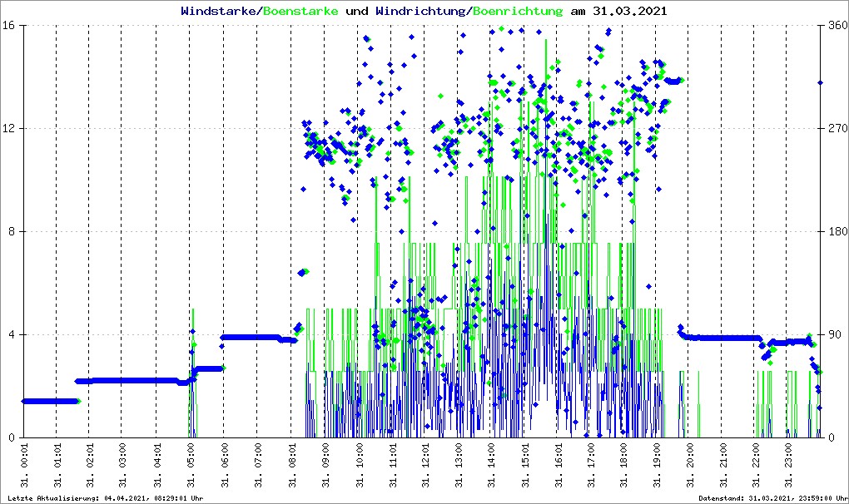The height and width of the screenshot is (504, 849).
Task: Select the time label '31. 17:00'
Action: point(590,465)
